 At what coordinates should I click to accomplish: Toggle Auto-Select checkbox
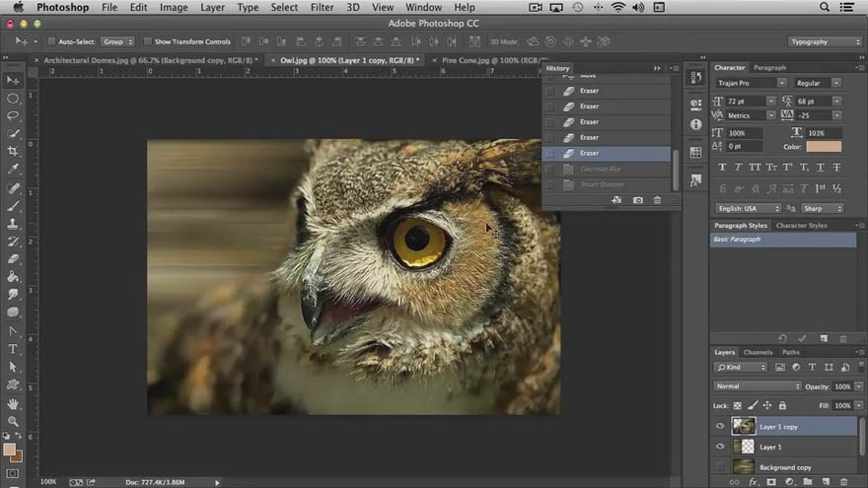(51, 41)
